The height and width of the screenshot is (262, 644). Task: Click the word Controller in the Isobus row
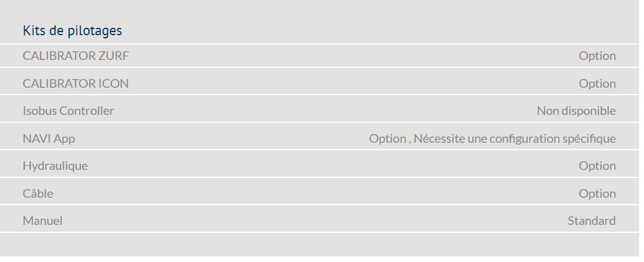[87, 111]
